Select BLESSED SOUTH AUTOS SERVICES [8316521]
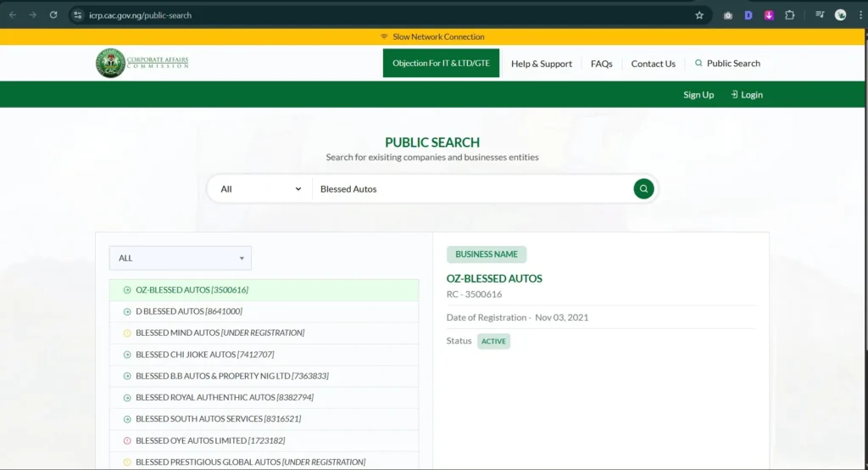The width and height of the screenshot is (868, 470). (264, 420)
